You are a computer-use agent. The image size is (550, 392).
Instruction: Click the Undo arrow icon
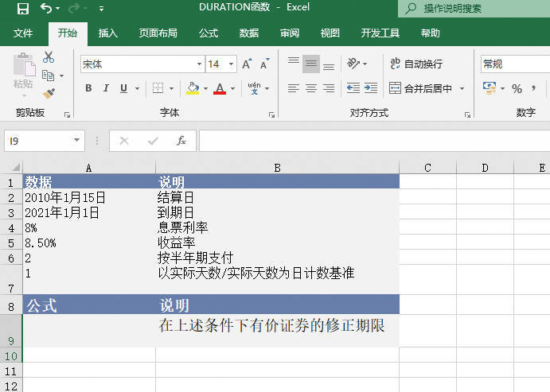coord(46,9)
